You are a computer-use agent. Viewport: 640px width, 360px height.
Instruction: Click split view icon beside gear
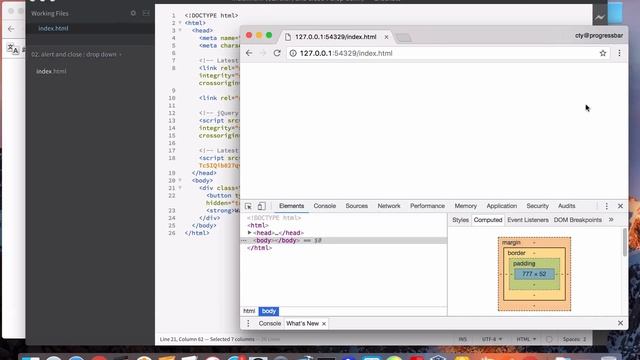tap(146, 13)
